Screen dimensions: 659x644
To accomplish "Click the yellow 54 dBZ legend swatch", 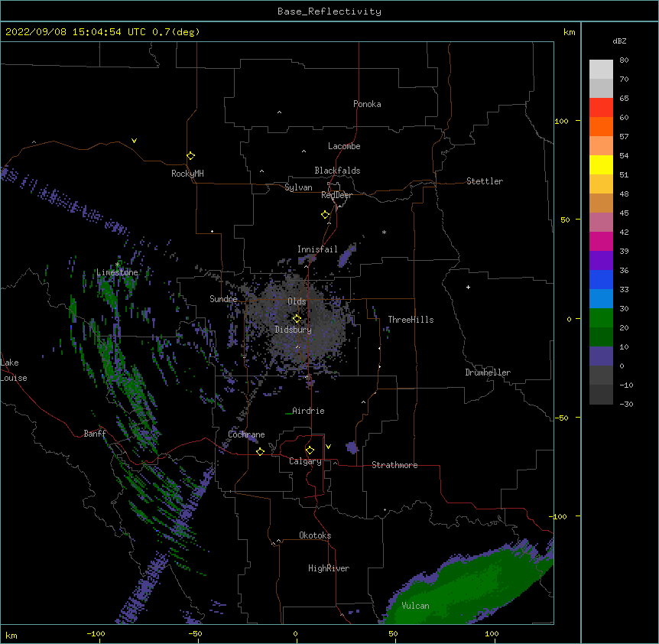I will (601, 164).
